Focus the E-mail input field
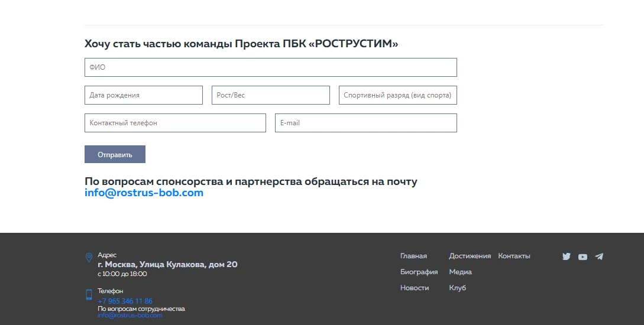 [x=366, y=123]
